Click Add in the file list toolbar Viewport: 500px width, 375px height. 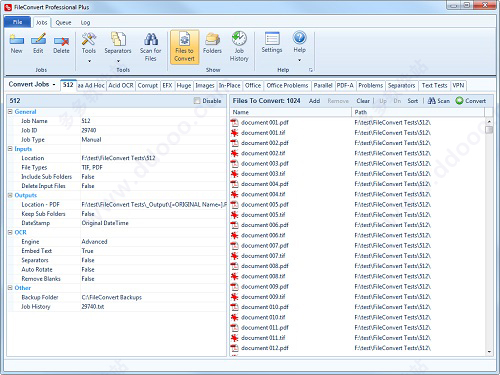click(x=314, y=101)
